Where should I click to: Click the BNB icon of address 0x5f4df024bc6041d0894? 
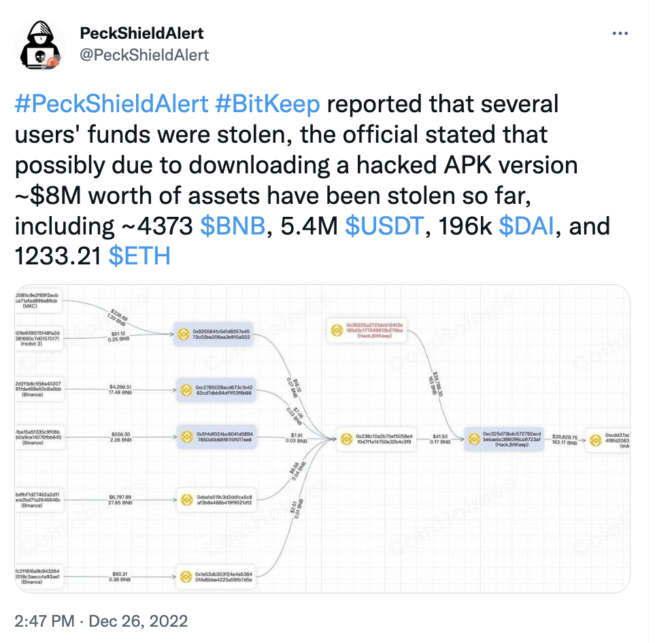pyautogui.click(x=187, y=437)
